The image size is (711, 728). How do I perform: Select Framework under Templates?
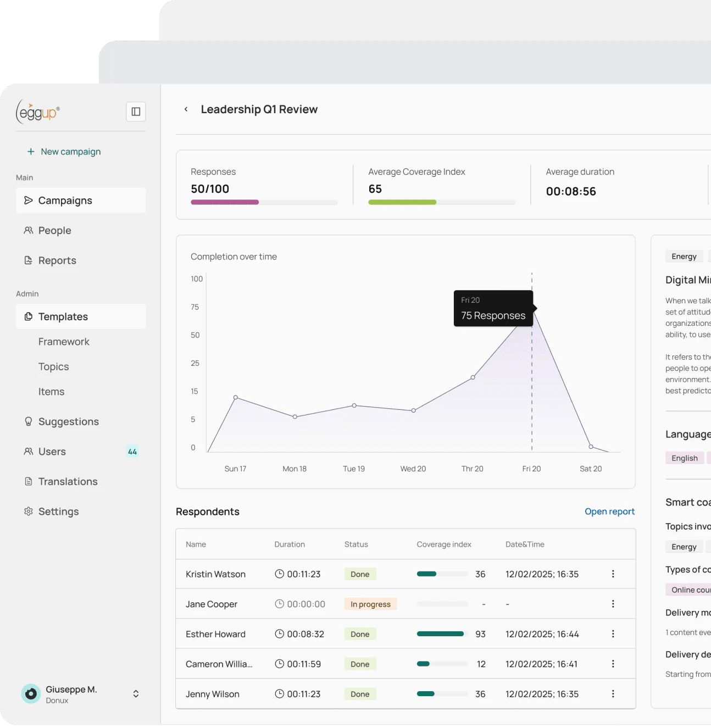tap(64, 342)
